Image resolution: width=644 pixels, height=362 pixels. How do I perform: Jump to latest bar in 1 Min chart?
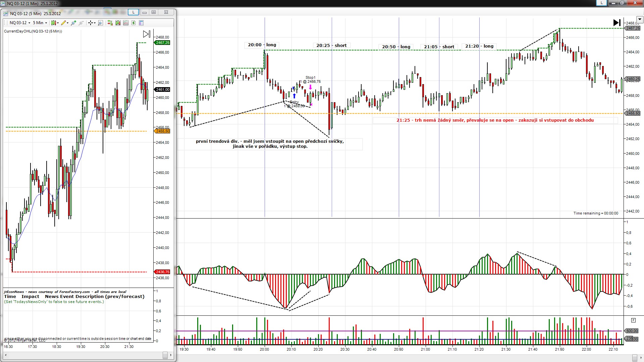click(x=616, y=22)
